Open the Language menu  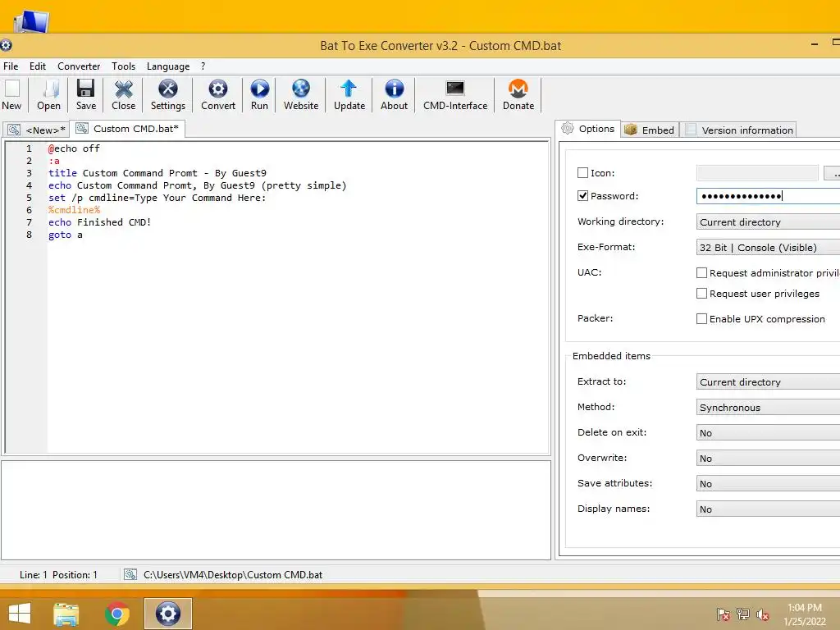(x=168, y=66)
